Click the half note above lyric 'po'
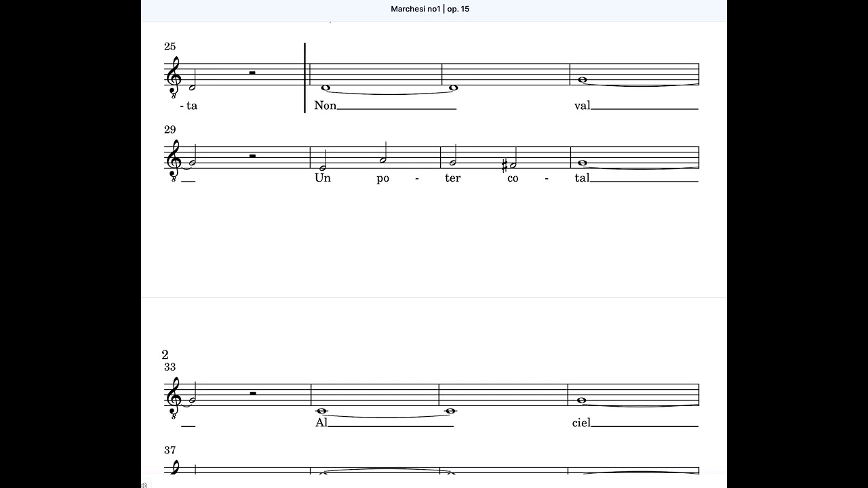This screenshot has width=868, height=488. coord(383,152)
